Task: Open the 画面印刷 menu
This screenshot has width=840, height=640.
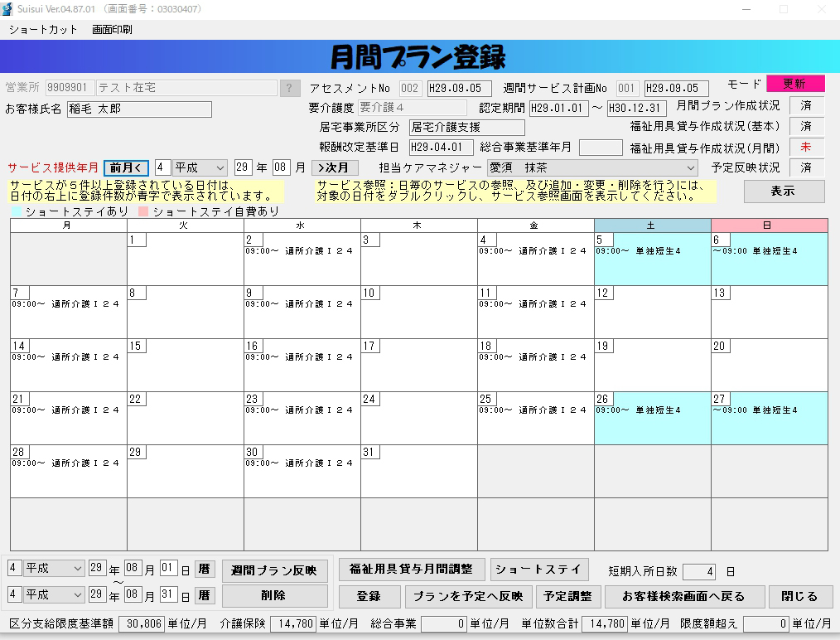Action: point(112,30)
